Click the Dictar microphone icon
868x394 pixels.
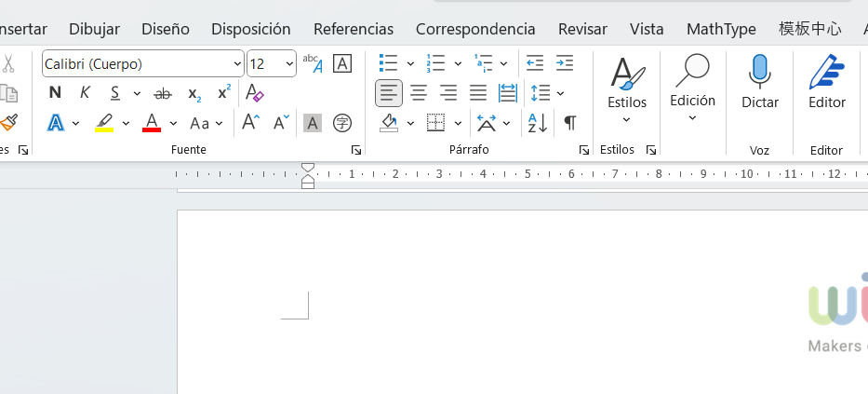pos(759,72)
